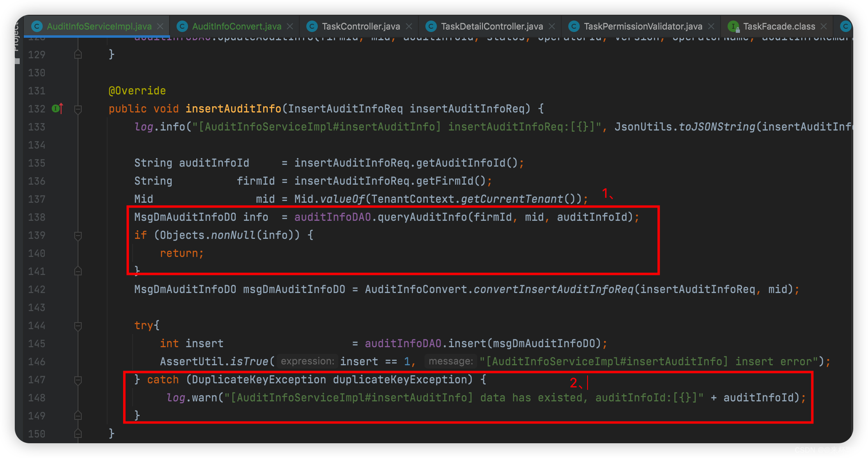Click the insertAuditInfo method name

pyautogui.click(x=233, y=109)
